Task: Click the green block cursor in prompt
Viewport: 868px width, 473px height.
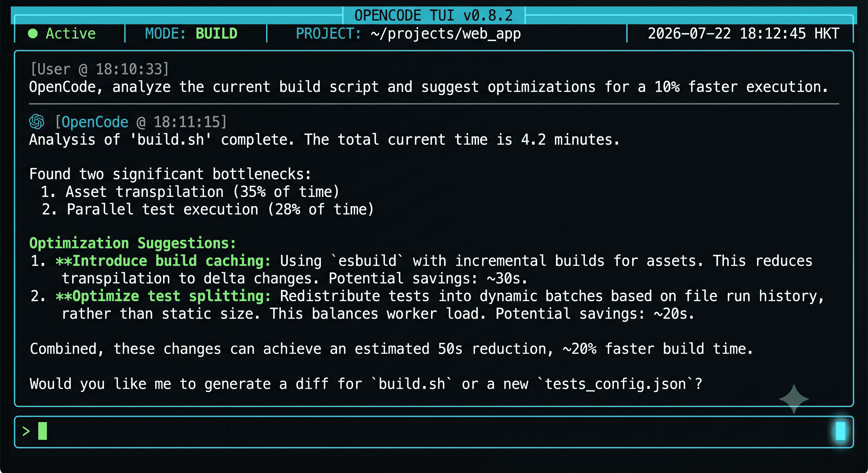Action: [43, 431]
